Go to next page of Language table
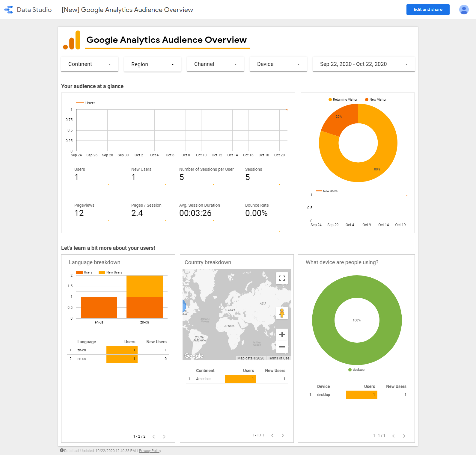This screenshot has width=476, height=455. click(x=164, y=436)
